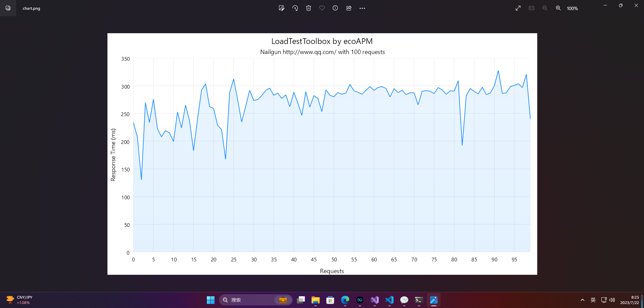The image size is (644, 308).
Task: Open WeChat from the taskbar
Action: pos(404,300)
